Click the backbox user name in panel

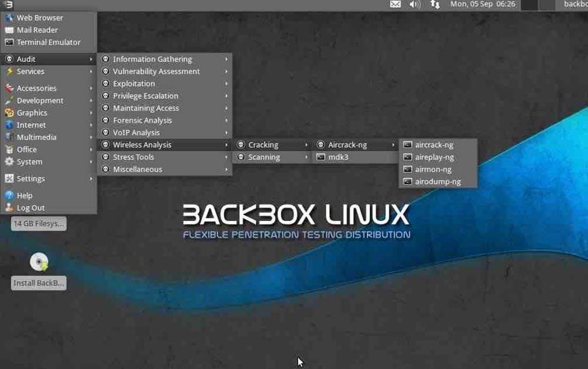point(576,4)
